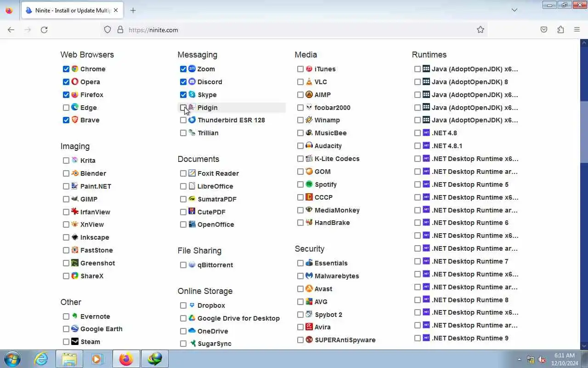The height and width of the screenshot is (368, 588).
Task: Click the Edge browser icon
Action: coord(75,107)
